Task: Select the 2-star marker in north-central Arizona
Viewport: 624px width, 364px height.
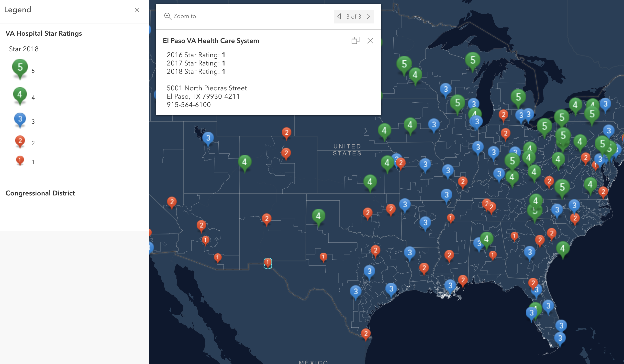Action: (x=201, y=226)
